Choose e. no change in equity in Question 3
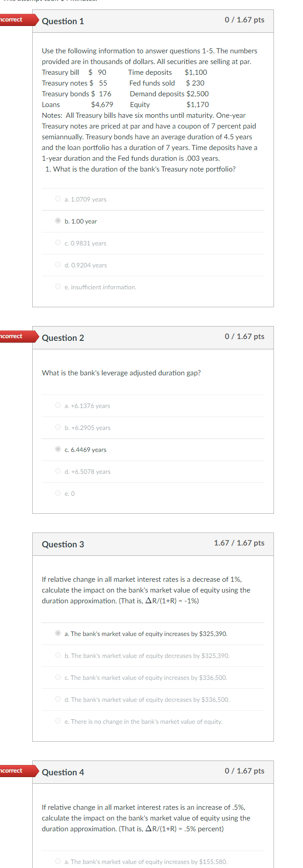Image resolution: width=303 pixels, height=868 pixels. coord(58,721)
